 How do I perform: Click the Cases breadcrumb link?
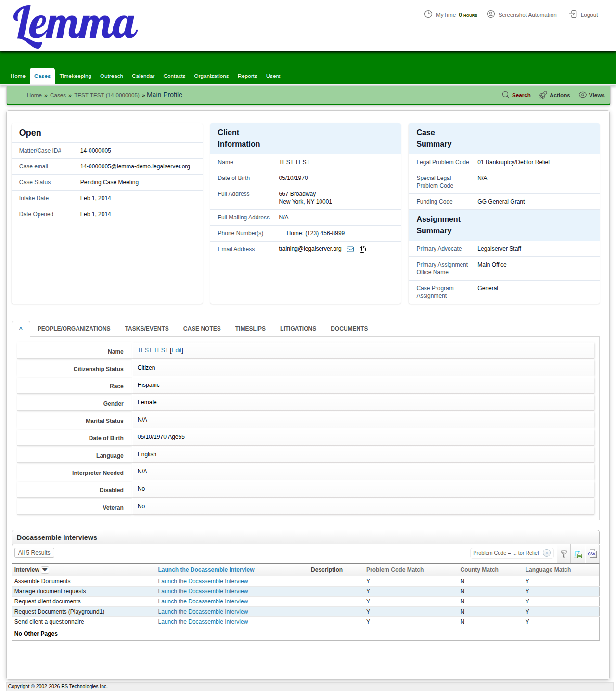pyautogui.click(x=58, y=95)
